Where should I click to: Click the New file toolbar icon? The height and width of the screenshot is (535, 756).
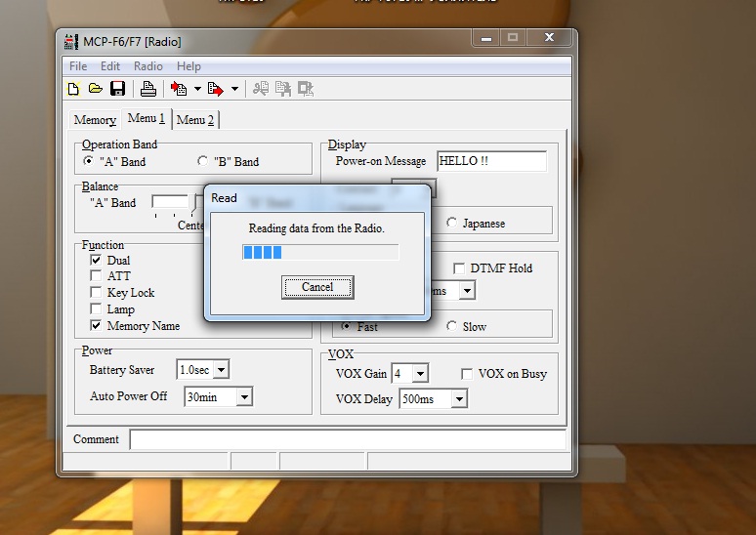coord(74,89)
